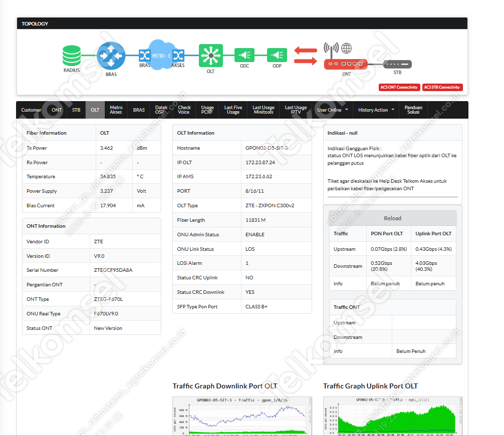Switch to the ONT tab
Image resolution: width=504 pixels, height=436 pixels.
click(x=57, y=110)
